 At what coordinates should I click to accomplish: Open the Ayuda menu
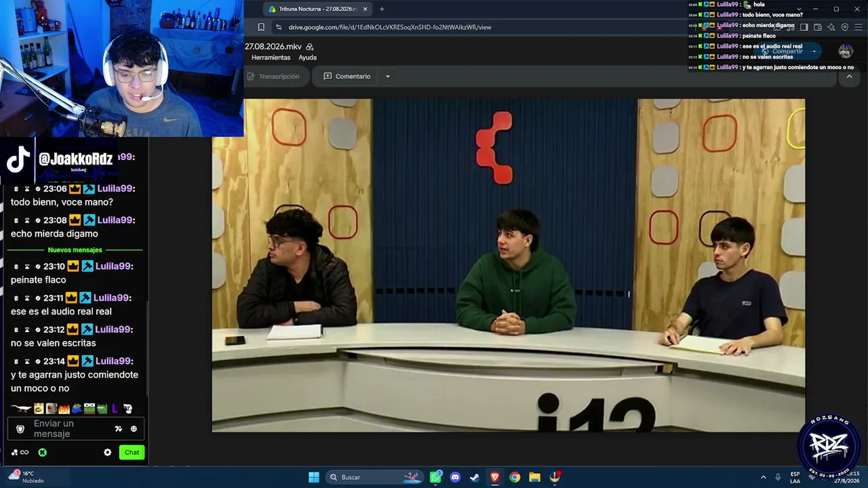(308, 58)
